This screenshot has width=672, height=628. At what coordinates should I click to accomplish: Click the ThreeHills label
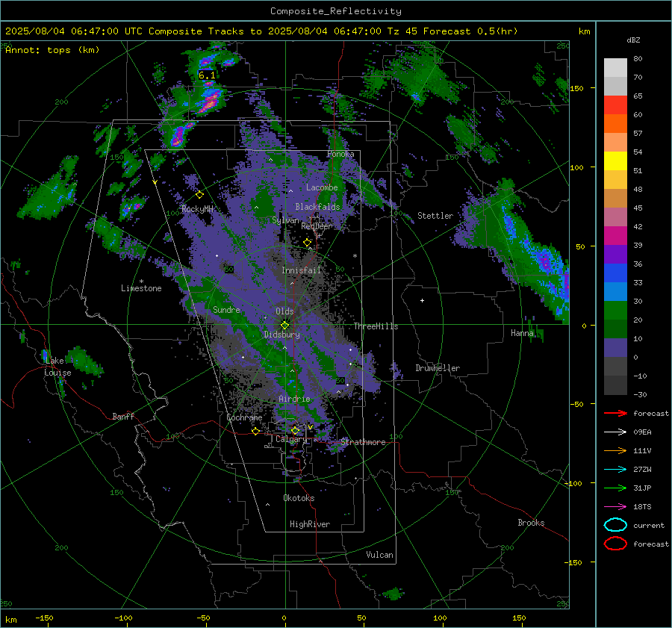pyautogui.click(x=376, y=326)
